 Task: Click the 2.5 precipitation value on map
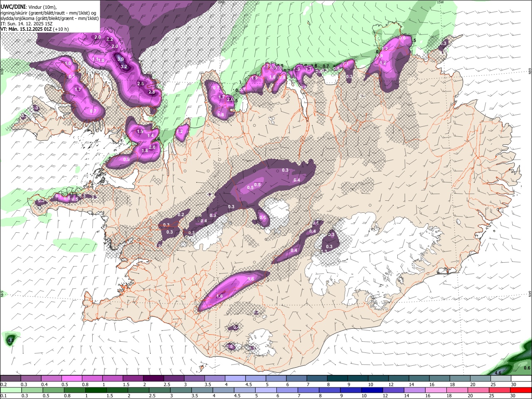click(140, 84)
